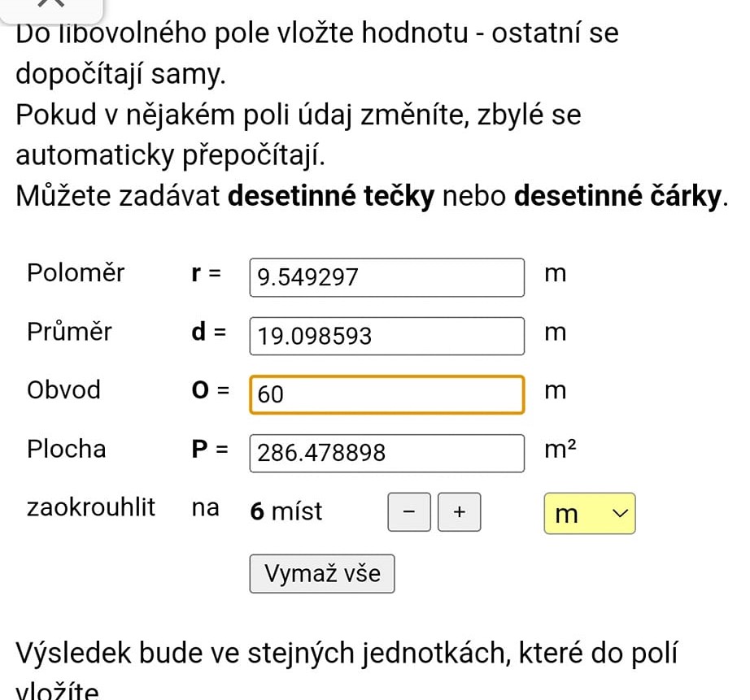Increase rounding with the plus button
Image resolution: width=750 pixels, height=700 pixels.
(460, 512)
